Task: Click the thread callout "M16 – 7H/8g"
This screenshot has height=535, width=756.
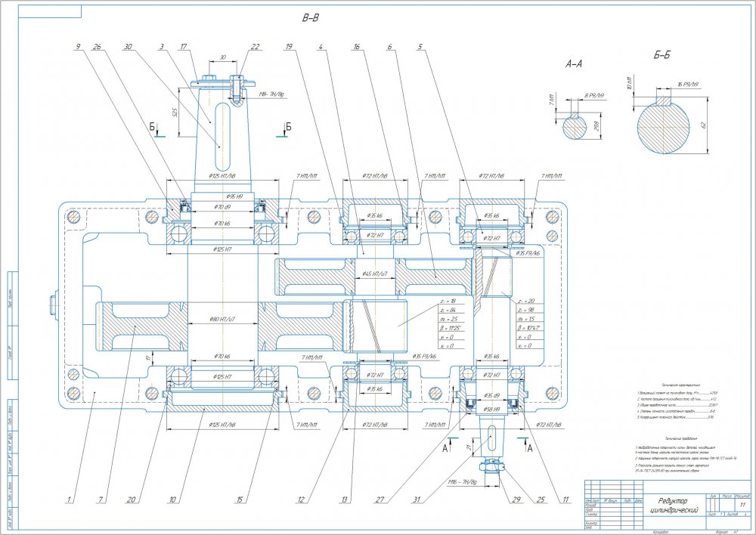Action: tap(463, 481)
